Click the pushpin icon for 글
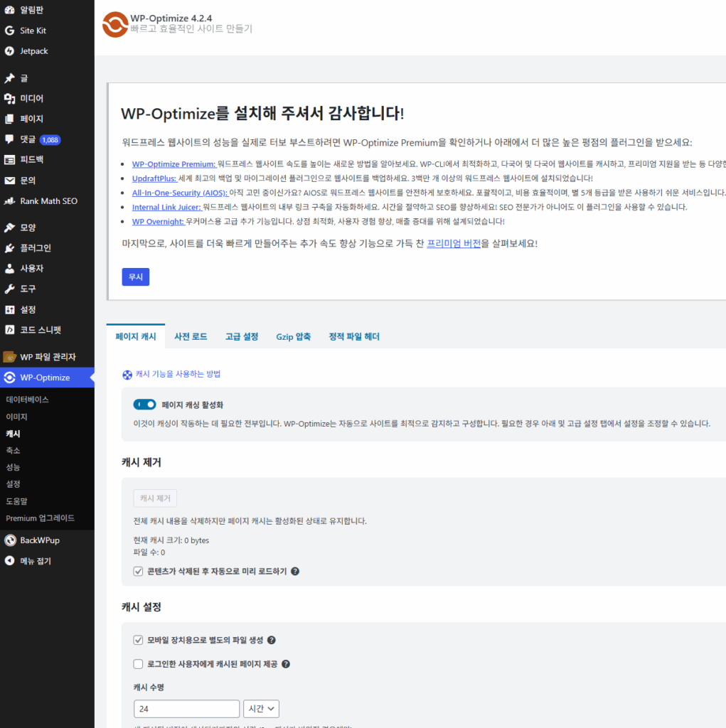This screenshot has height=728, width=726. coord(9,78)
